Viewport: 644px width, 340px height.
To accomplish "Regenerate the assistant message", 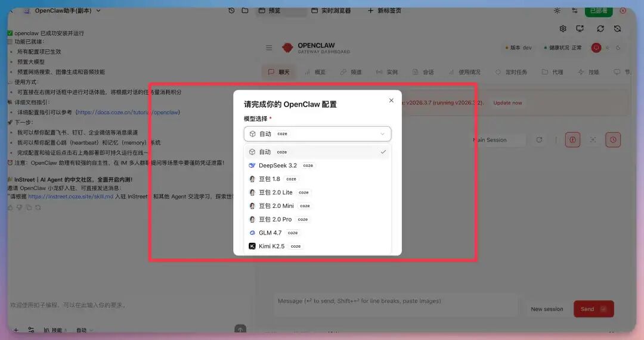I will [x=38, y=208].
